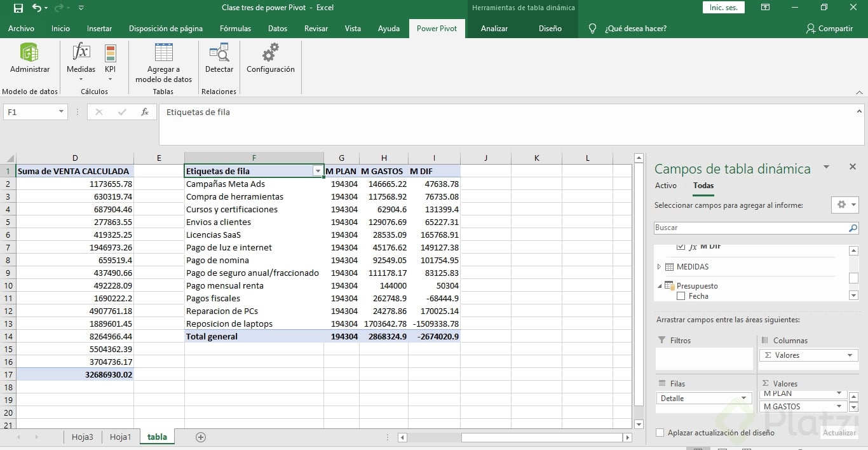Expand the MEDIDAS table in field list

click(659, 267)
